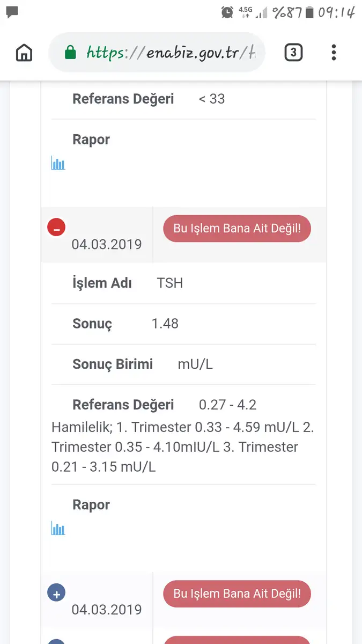Tap the browser home icon
Viewport: 362px width, 644px height.
pos(24,53)
